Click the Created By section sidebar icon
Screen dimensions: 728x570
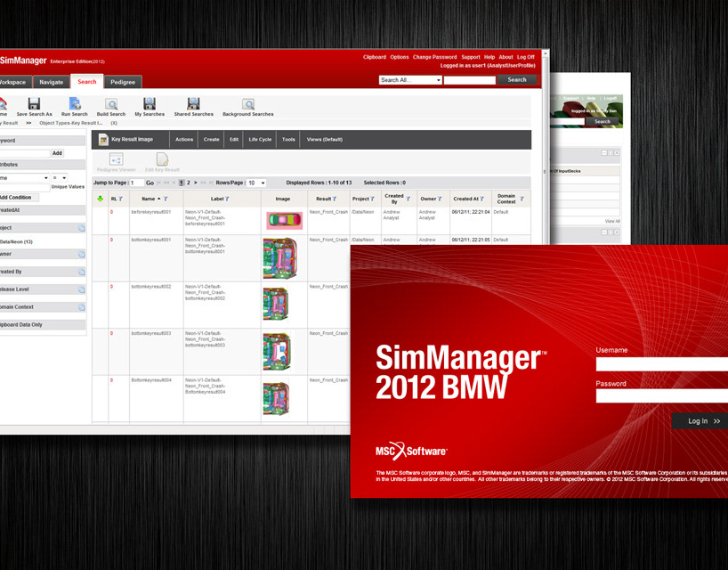(x=81, y=272)
